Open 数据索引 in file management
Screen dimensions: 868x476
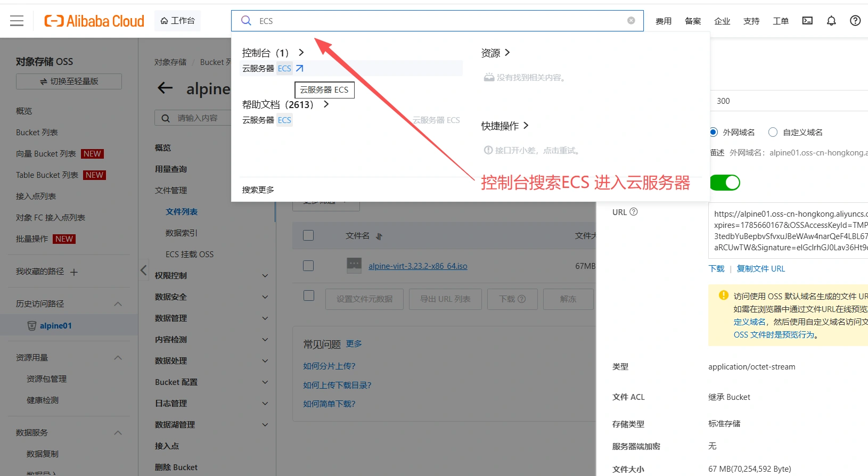pyautogui.click(x=182, y=233)
